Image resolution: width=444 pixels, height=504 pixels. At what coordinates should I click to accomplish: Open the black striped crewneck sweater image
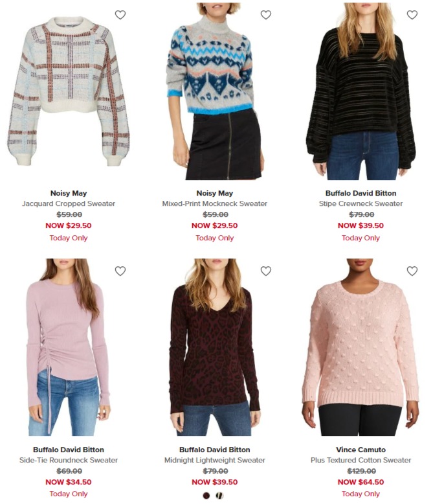[x=361, y=91]
